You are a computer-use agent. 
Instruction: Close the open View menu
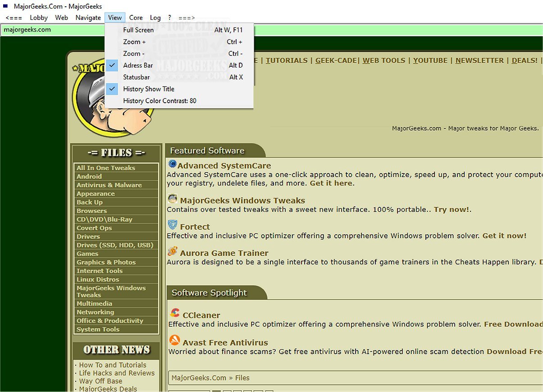tap(115, 18)
